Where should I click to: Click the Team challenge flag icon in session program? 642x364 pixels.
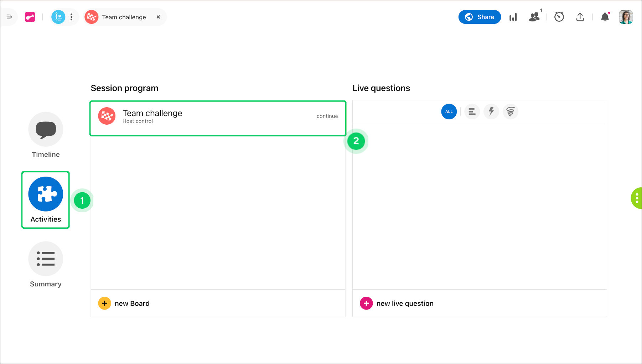107,116
